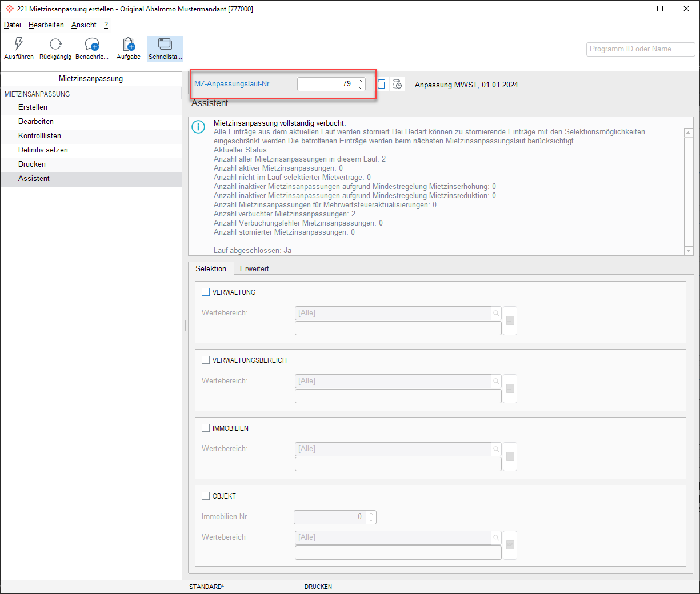Increase Immobilien-Nr. with up arrow
700x594 pixels.
[x=371, y=513]
